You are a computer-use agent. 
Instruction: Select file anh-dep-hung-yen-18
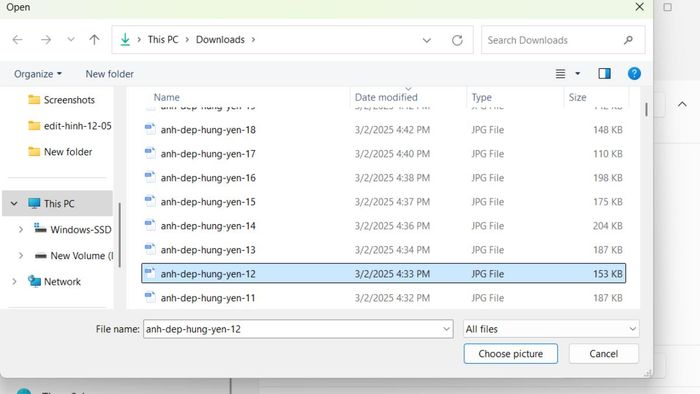tap(383, 130)
